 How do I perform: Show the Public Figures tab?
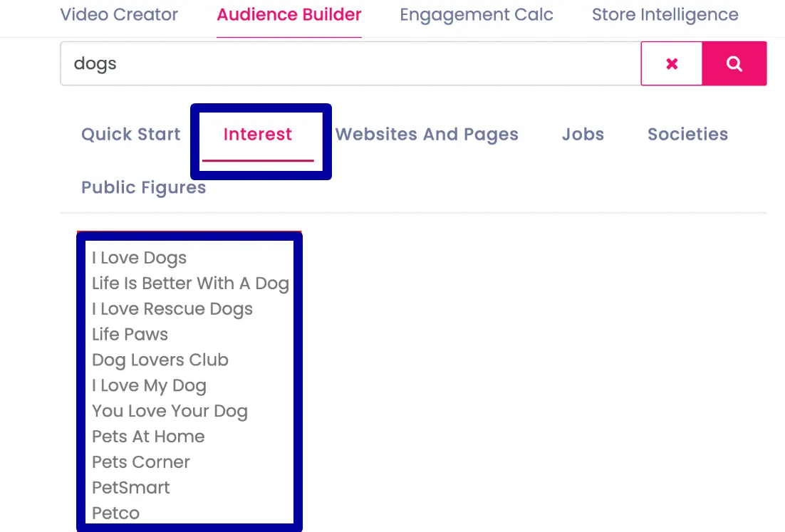click(x=144, y=187)
